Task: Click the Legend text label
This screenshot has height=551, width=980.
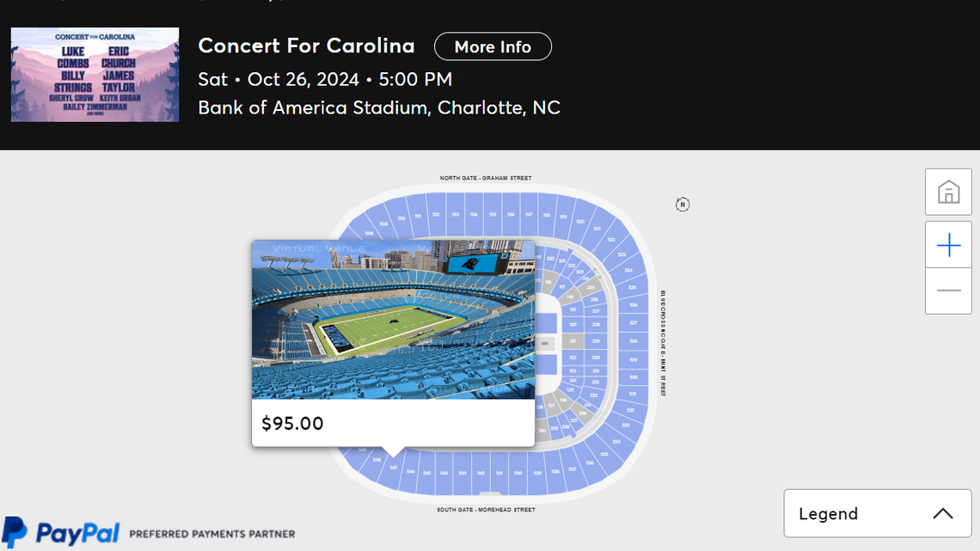Action: (828, 513)
